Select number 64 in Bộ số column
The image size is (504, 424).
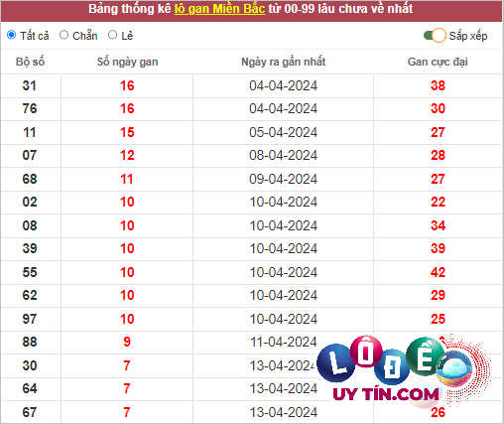30,388
